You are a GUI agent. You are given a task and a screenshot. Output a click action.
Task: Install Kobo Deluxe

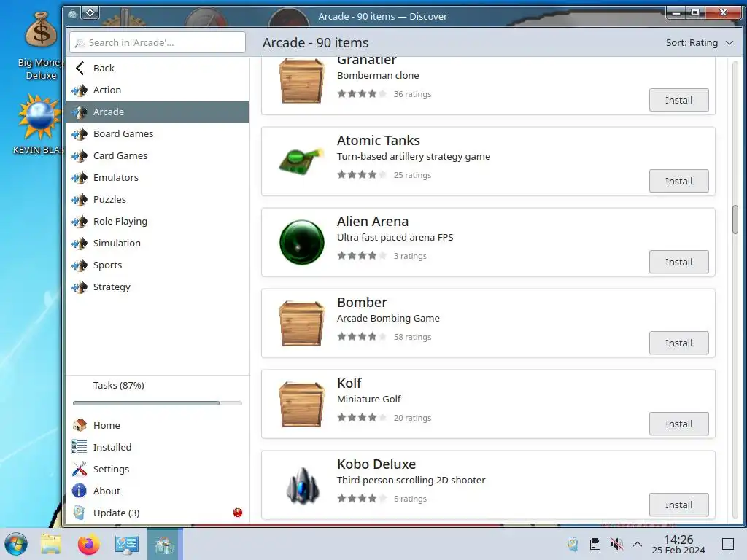click(x=679, y=505)
